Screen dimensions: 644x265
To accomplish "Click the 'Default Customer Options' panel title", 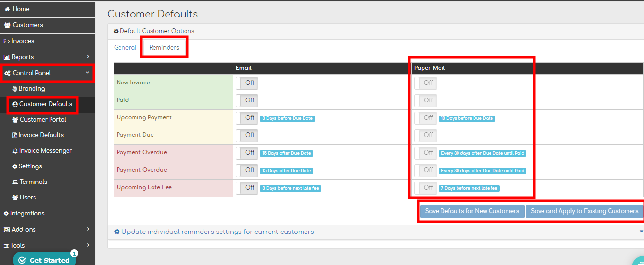I will 157,31.
